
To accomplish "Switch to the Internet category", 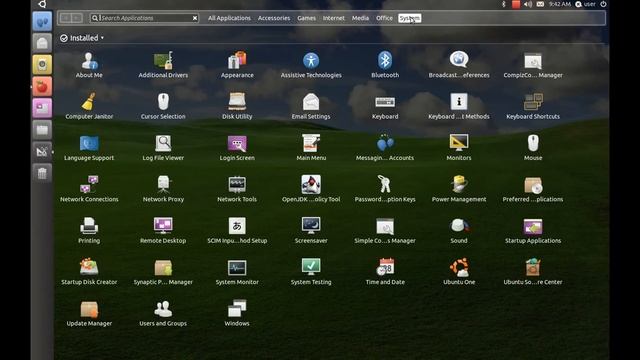I will click(x=333, y=18).
